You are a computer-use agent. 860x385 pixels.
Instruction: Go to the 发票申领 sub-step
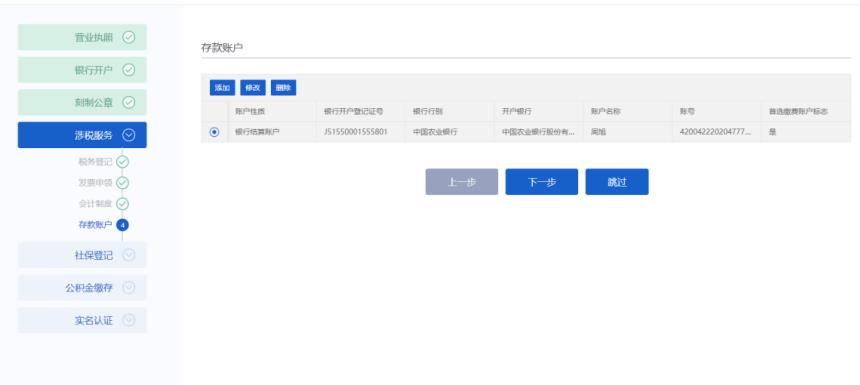(95, 183)
